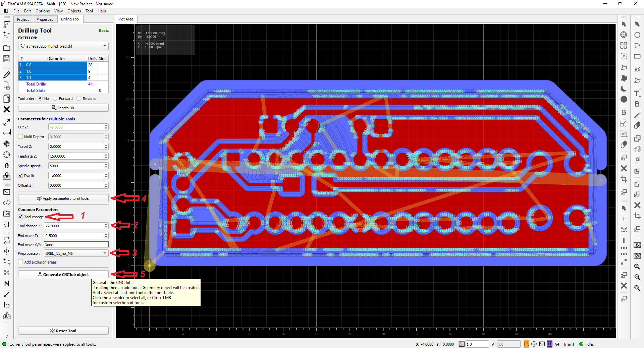Click the Zoom Fit diagonal arrows icon
The height and width of the screenshot is (348, 644).
coord(6,122)
